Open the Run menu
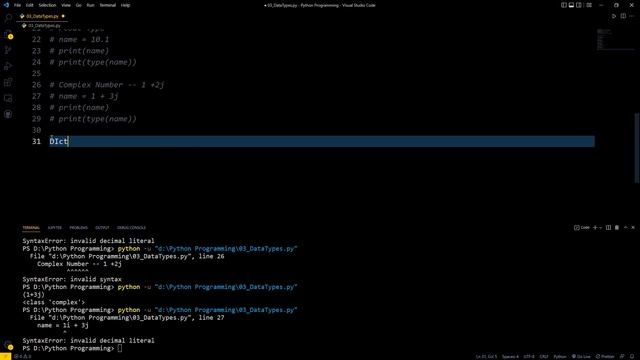 (x=90, y=5)
